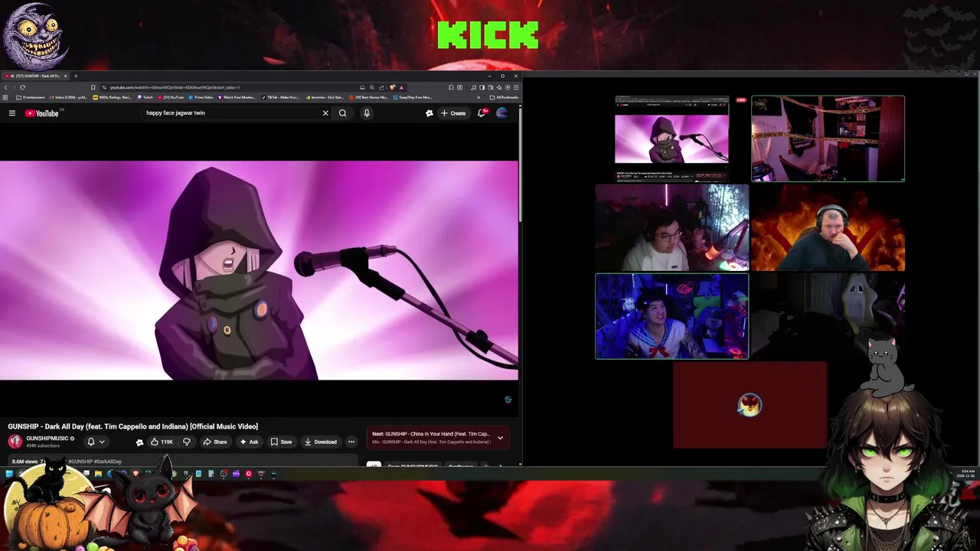Viewport: 980px width, 551px height.
Task: Open TikTok bookmark
Action: [281, 97]
